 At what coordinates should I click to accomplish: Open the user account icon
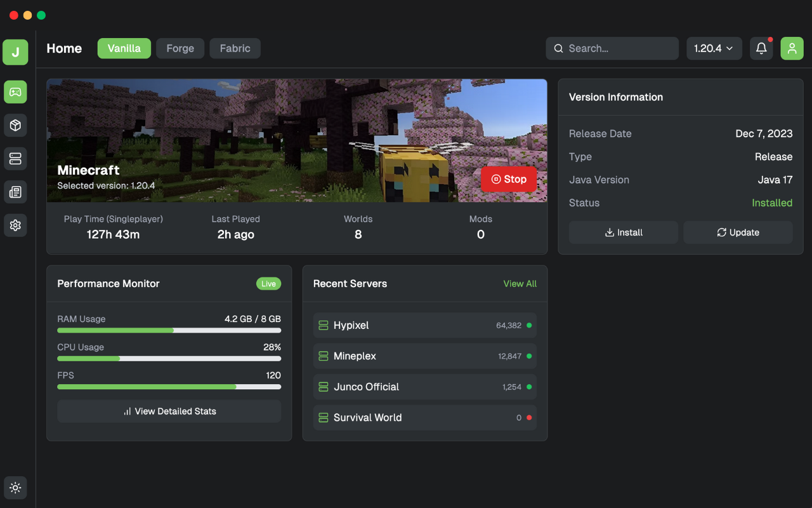tap(792, 48)
